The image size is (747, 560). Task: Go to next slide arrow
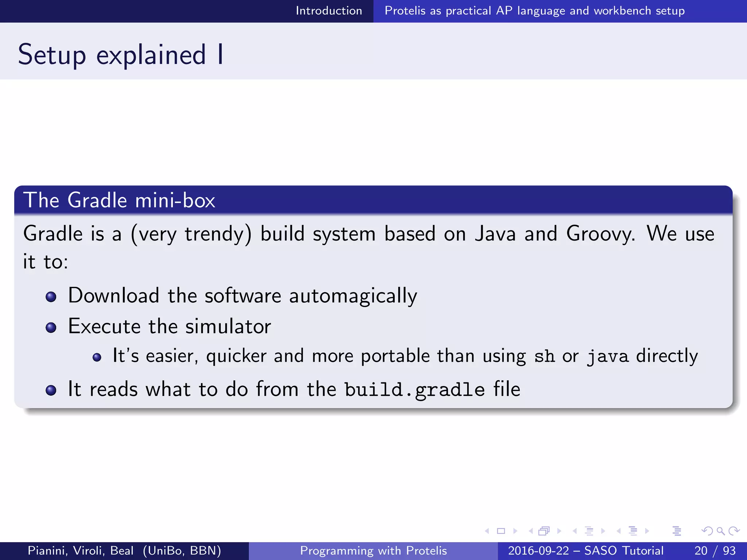click(515, 531)
